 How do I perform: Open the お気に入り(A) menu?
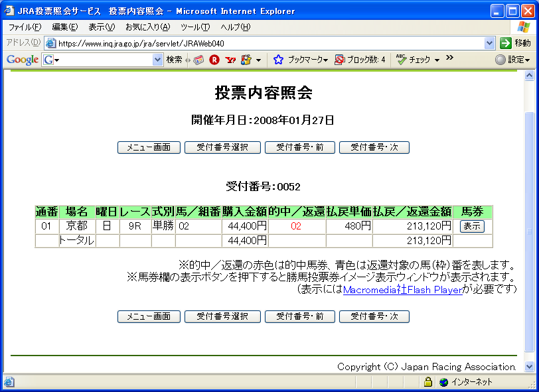[x=148, y=27]
